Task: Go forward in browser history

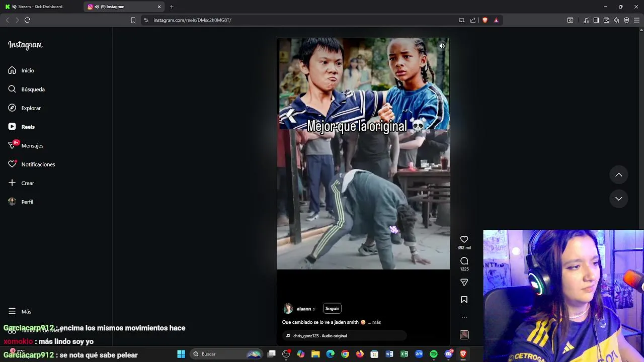Action: tap(17, 20)
